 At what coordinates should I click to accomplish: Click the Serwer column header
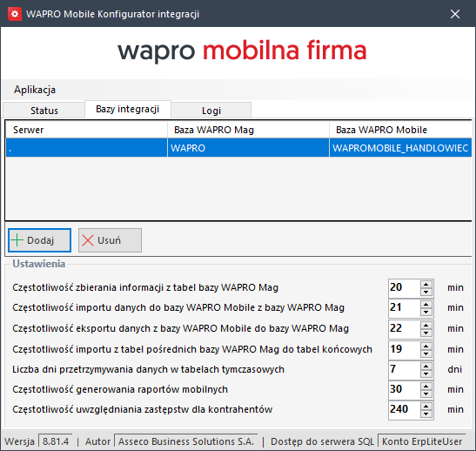(x=86, y=130)
